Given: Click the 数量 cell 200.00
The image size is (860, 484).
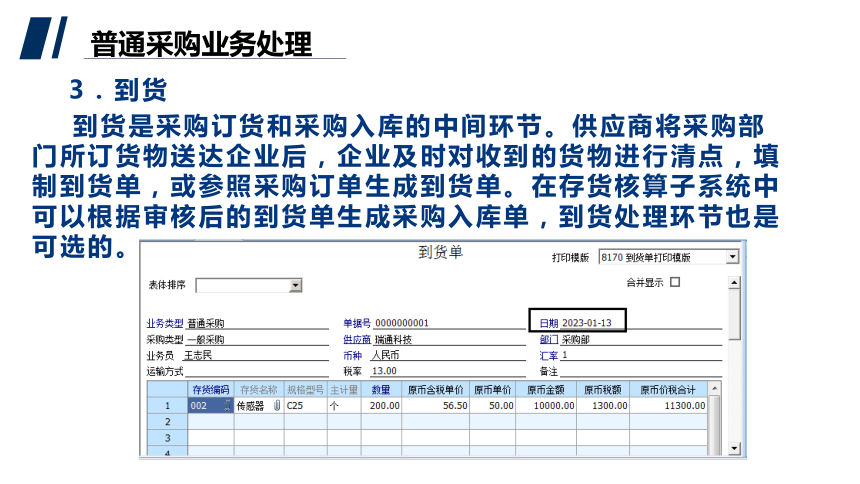Looking at the screenshot, I should (381, 406).
